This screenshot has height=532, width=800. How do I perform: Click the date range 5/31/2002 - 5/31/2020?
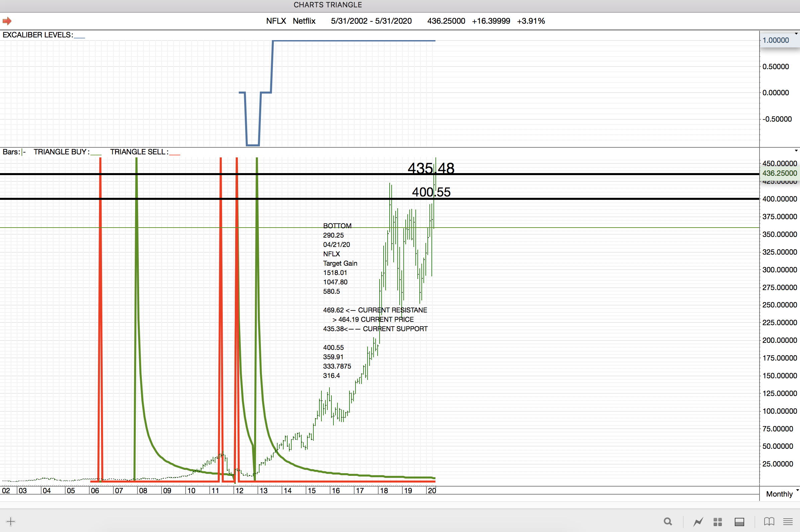pyautogui.click(x=371, y=21)
